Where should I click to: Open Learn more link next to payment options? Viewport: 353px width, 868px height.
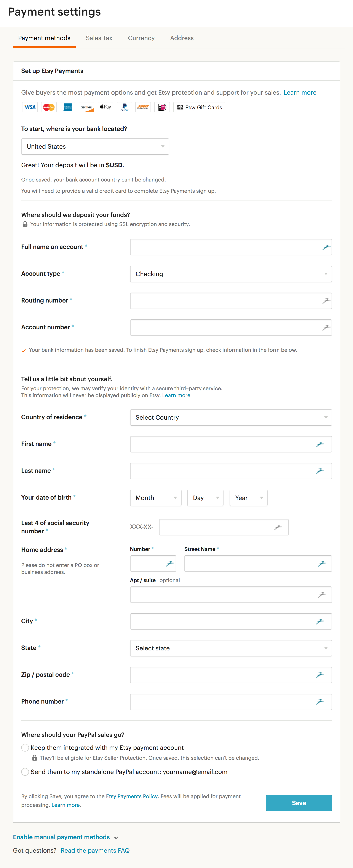pyautogui.click(x=300, y=93)
